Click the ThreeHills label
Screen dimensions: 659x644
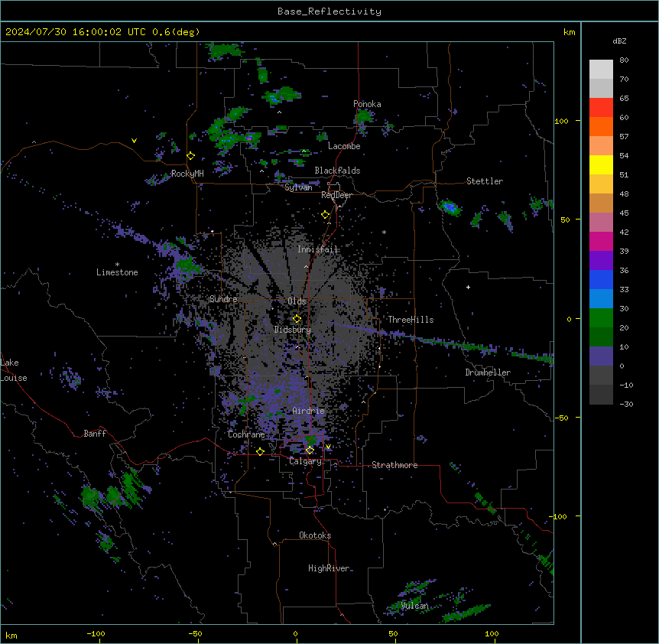pos(411,320)
